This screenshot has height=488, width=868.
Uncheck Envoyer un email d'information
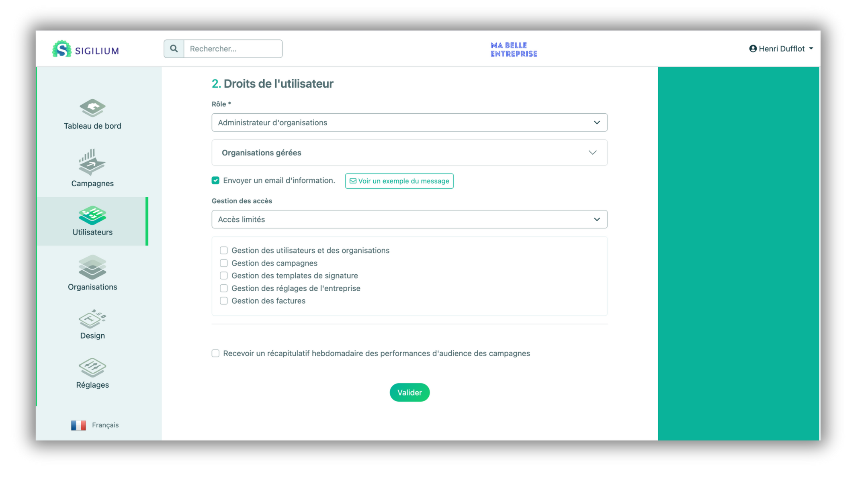coord(216,180)
